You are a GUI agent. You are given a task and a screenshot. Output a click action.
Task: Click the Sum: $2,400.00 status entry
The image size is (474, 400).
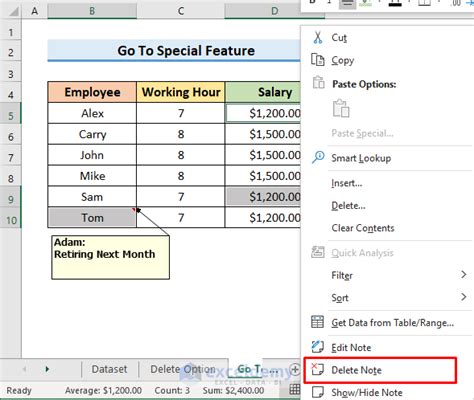tap(233, 390)
